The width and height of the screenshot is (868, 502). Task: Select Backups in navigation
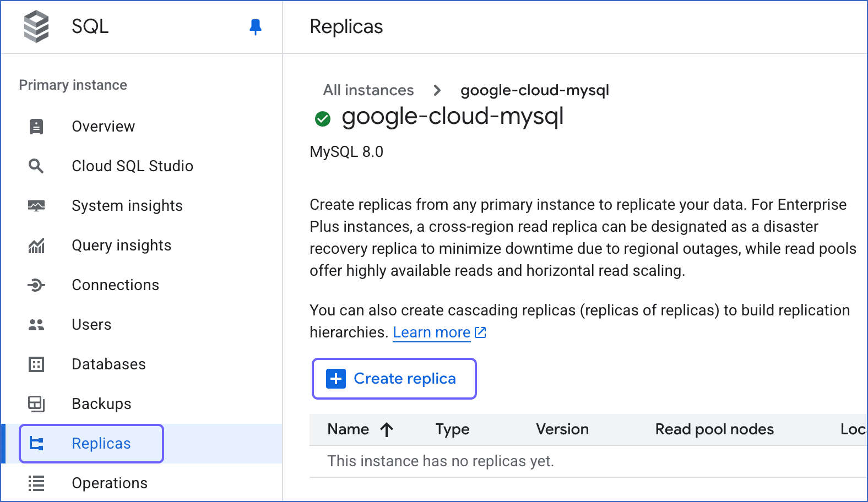(142, 404)
